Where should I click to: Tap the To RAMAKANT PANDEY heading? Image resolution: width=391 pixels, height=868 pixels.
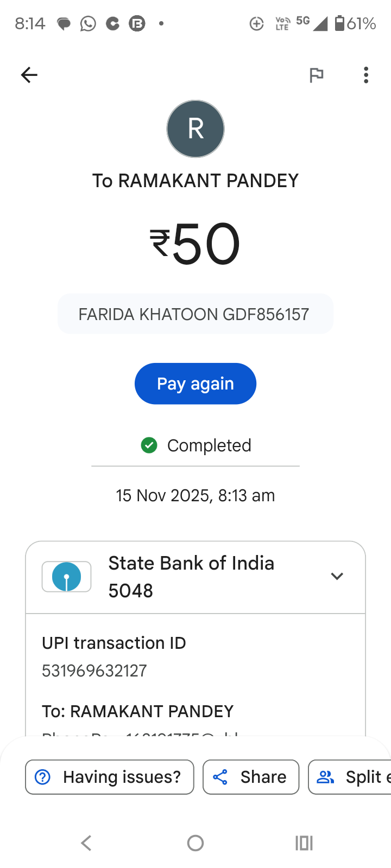(195, 181)
